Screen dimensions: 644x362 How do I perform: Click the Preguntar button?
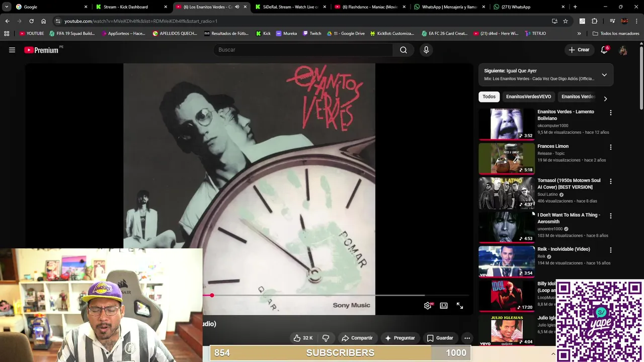399,338
